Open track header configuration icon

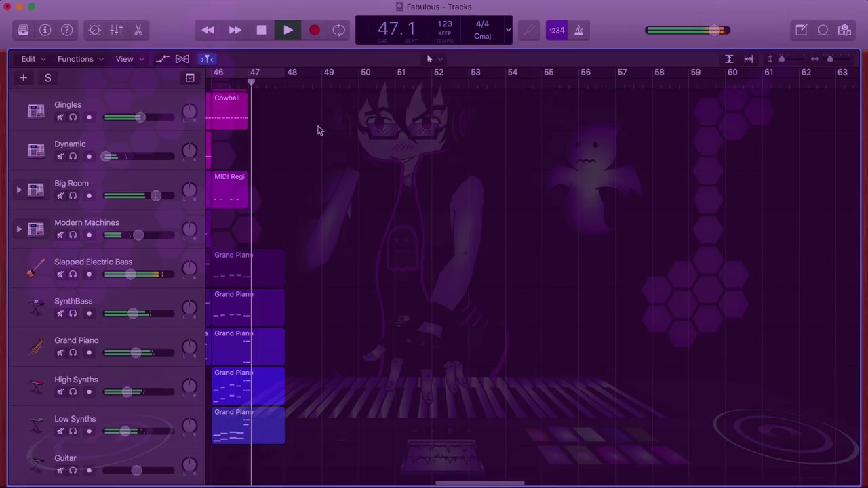coord(190,78)
